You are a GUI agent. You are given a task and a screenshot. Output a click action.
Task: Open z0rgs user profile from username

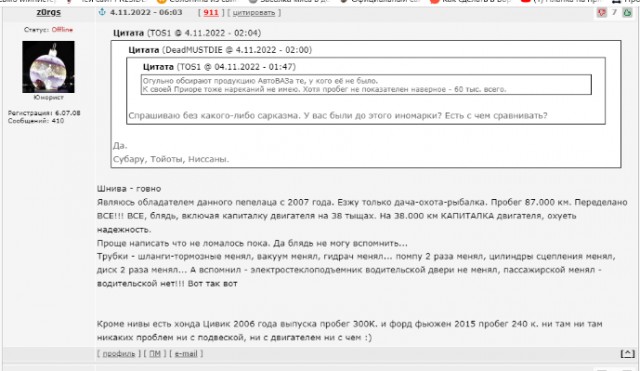pos(49,12)
